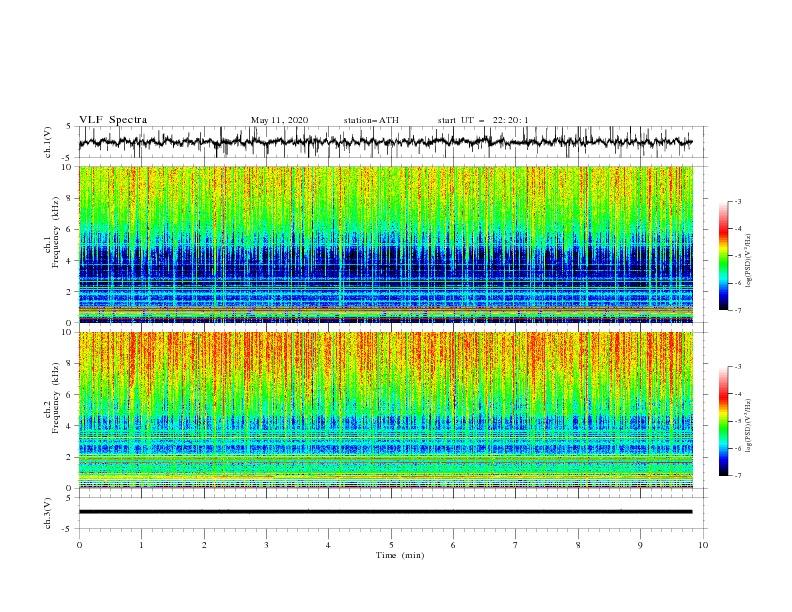
Task: Click tick label "9" on the time axis
Action: tap(640, 545)
